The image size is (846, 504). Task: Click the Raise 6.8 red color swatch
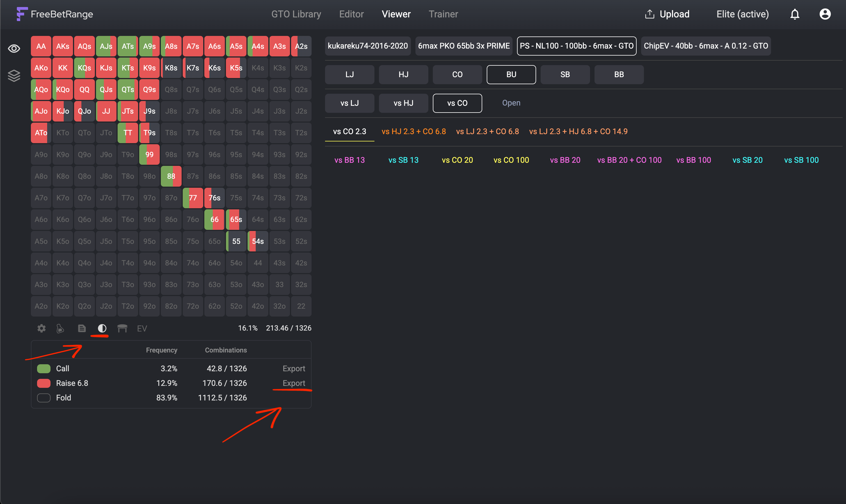[44, 383]
